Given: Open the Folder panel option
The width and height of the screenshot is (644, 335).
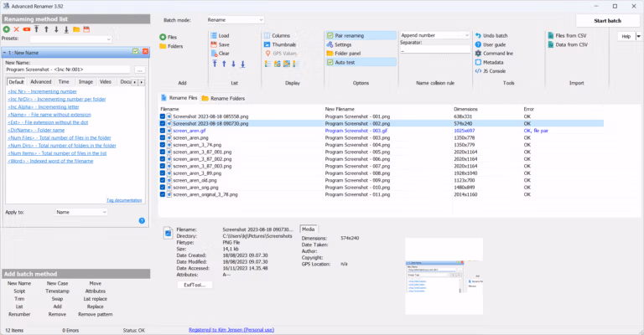Looking at the screenshot, I should [344, 54].
